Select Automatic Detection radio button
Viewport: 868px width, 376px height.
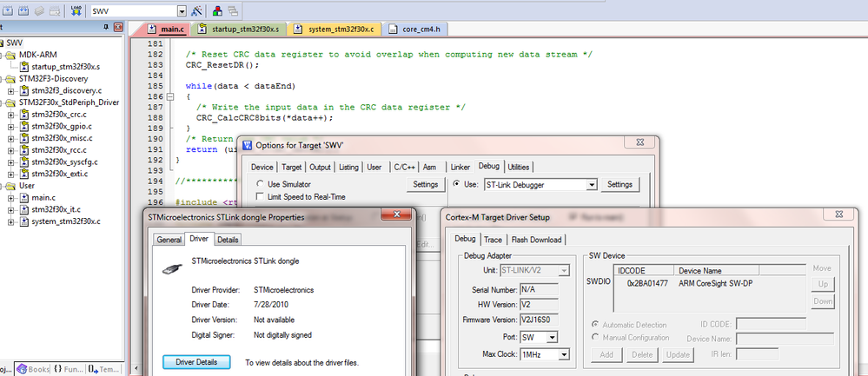595,325
